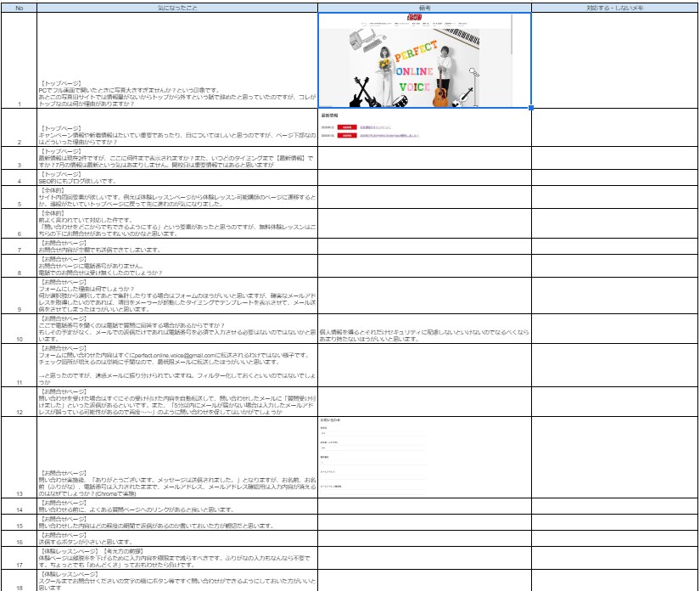Select row 11 comment mentioning perfect.online.voice@gmail.com
The image size is (700, 591).
177,365
